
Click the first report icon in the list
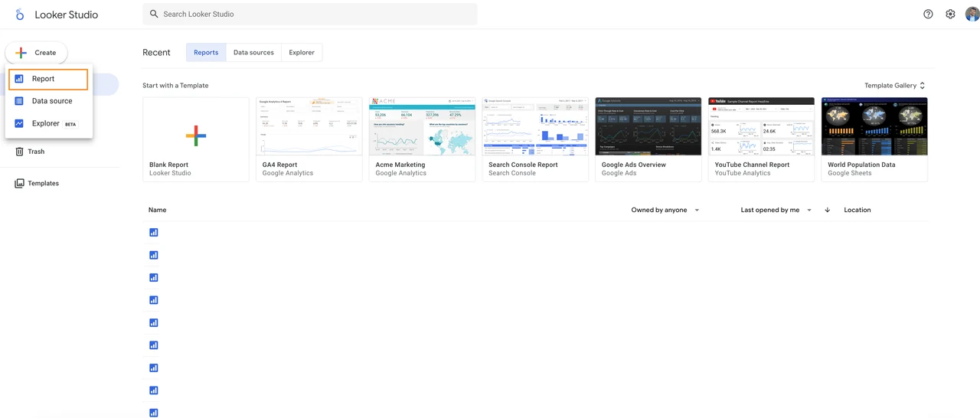(x=154, y=233)
